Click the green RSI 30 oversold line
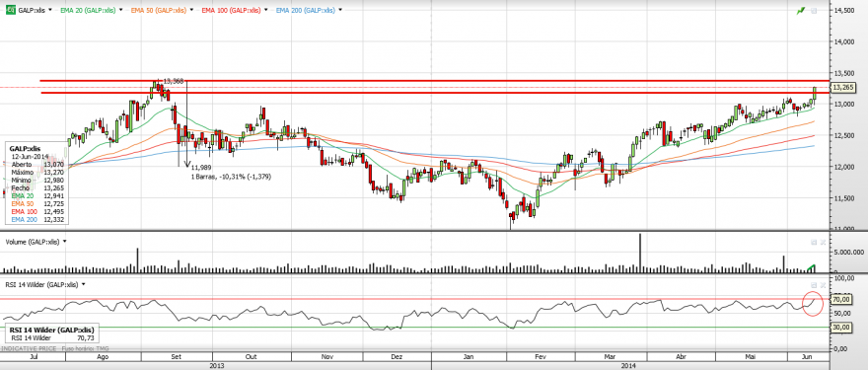Screen dimensions: 868x370 (x=414, y=328)
